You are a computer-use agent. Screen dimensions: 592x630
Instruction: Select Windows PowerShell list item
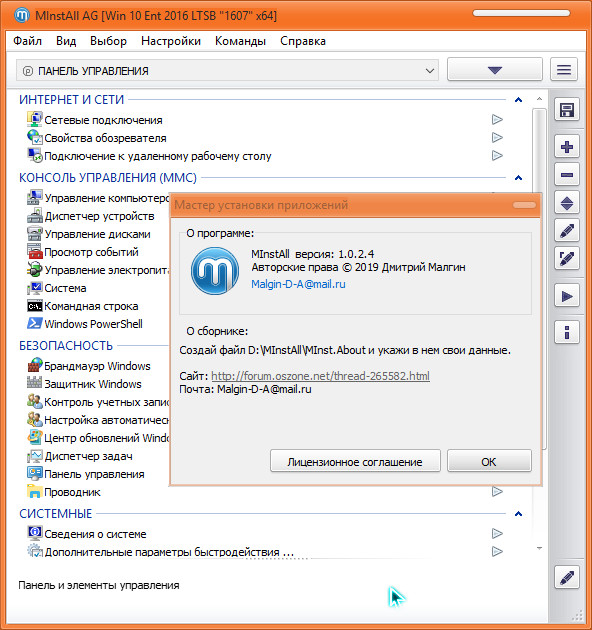pos(93,324)
